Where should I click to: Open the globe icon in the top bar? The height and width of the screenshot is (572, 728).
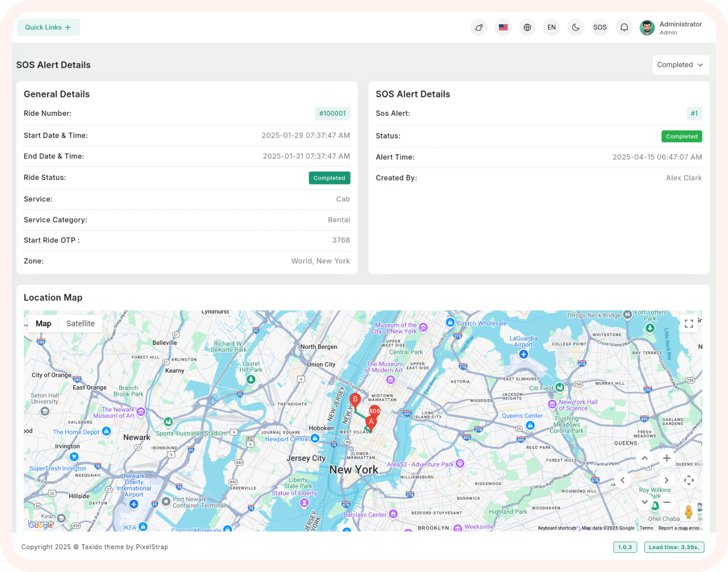[x=527, y=28]
